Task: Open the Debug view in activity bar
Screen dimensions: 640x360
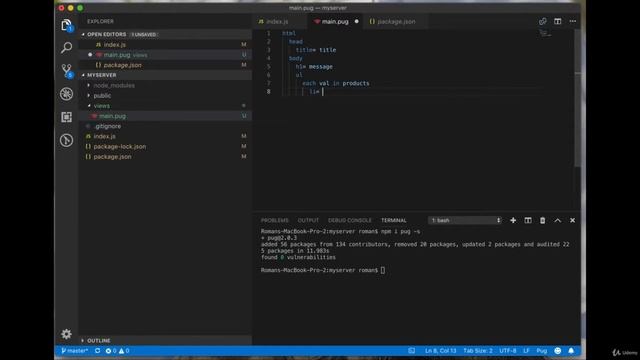Action: coord(67,94)
